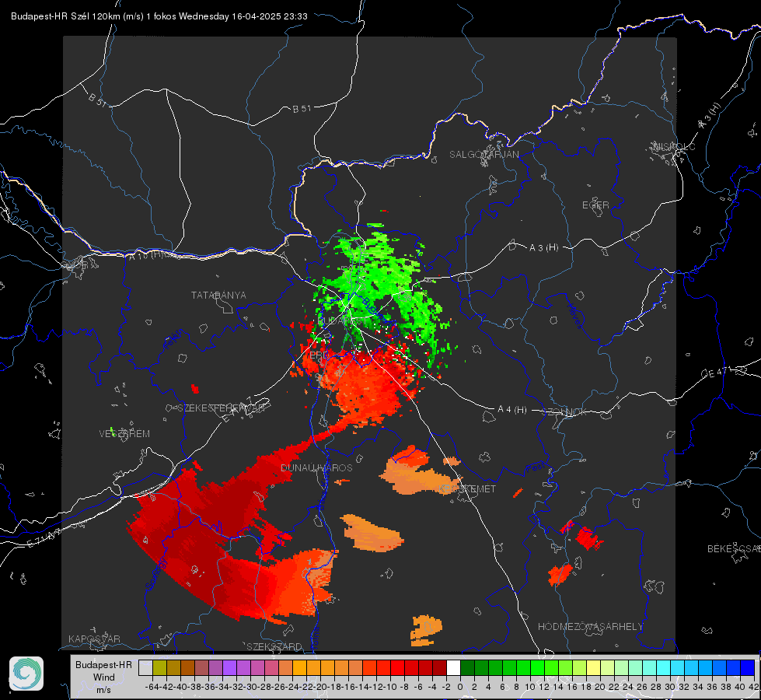
Task: Click the EGER city label
Action: coord(595,205)
